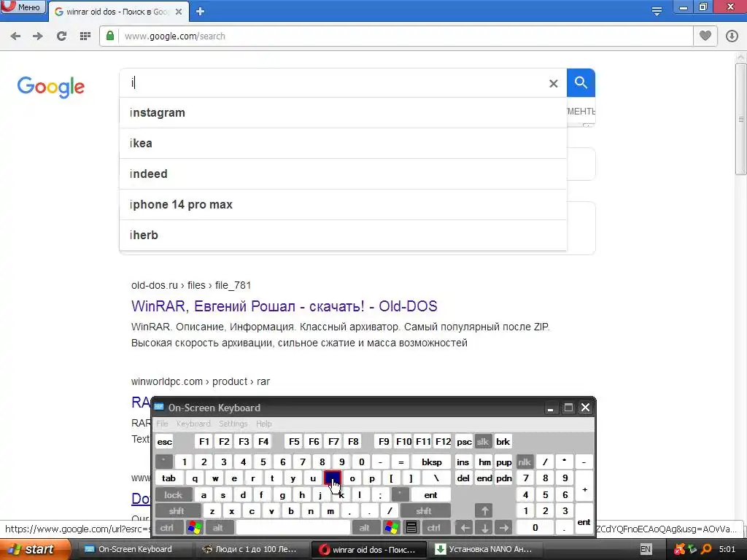Go back using the browser back arrow
This screenshot has width=747, height=560.
coord(15,36)
